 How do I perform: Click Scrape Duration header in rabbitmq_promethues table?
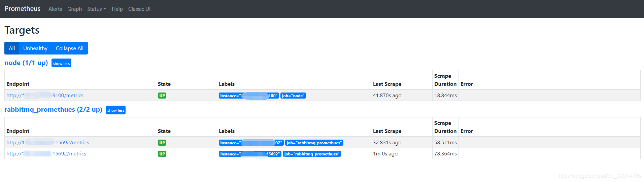click(x=445, y=127)
